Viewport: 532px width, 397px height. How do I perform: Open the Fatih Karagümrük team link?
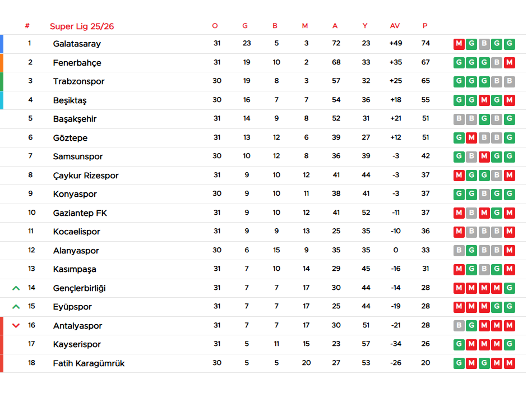[89, 363]
